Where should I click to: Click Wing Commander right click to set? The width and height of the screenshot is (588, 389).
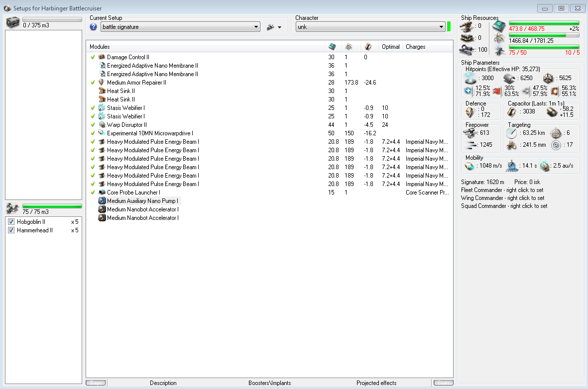click(x=502, y=198)
